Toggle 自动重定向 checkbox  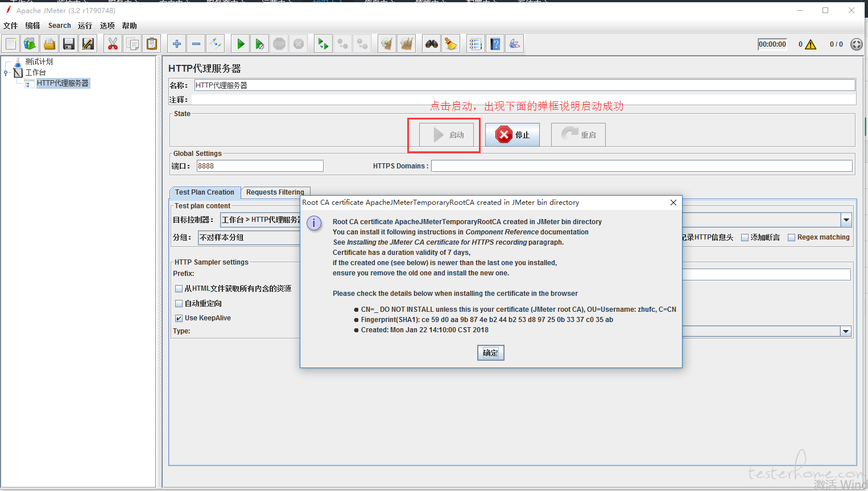(x=179, y=303)
